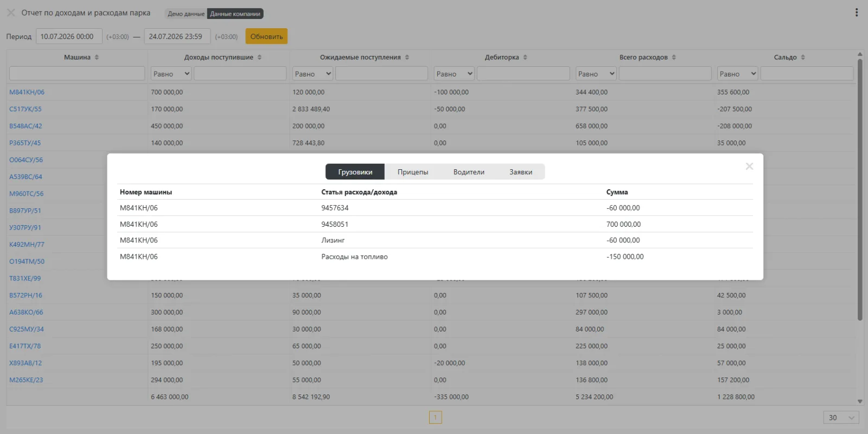Open Доходы поступившие filter operator dropdown
This screenshot has height=434, width=868.
[x=171, y=74]
